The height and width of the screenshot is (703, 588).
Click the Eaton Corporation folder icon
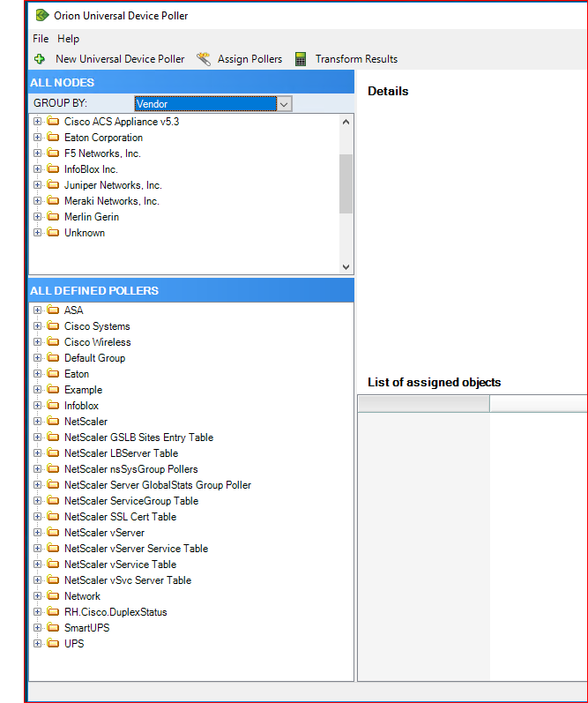pos(53,137)
